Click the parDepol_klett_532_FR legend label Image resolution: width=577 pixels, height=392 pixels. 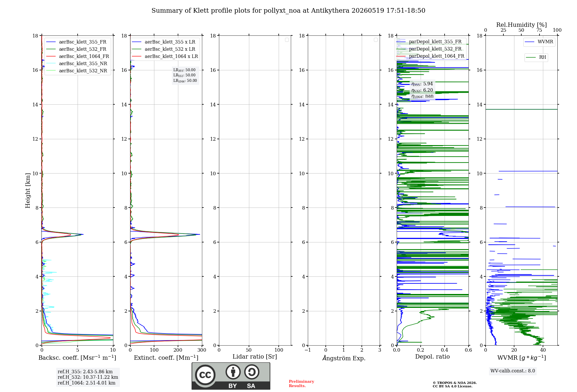(435, 49)
